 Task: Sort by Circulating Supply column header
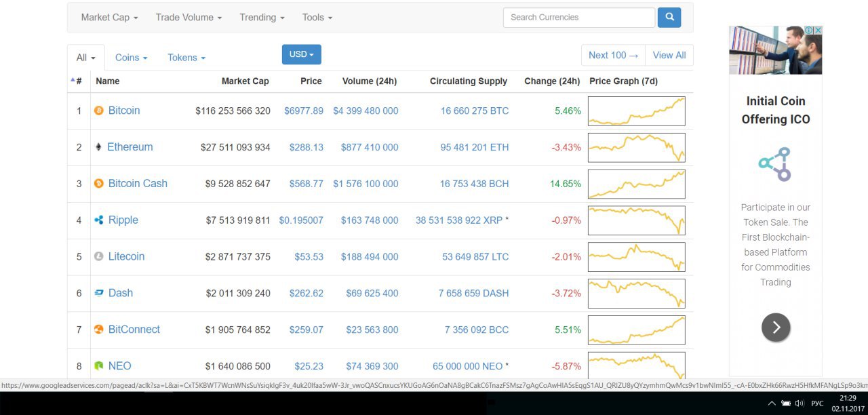click(x=469, y=81)
